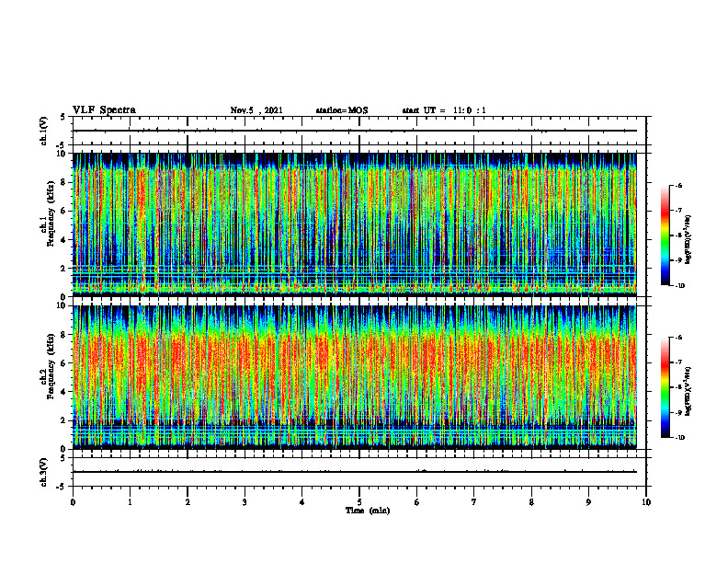Screen dimensions: 728x563
Task: Click the last time axis tick label "10"
Action: click(646, 502)
